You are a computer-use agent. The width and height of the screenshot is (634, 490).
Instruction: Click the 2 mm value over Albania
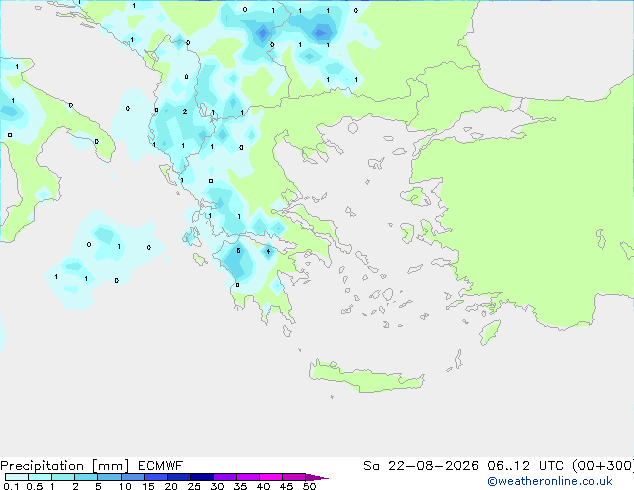coord(185,112)
